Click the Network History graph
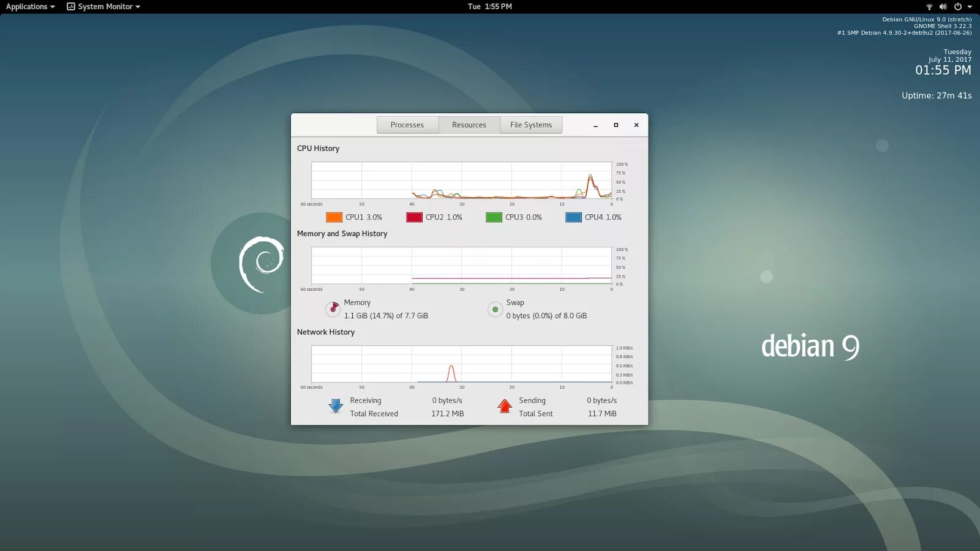 (461, 364)
